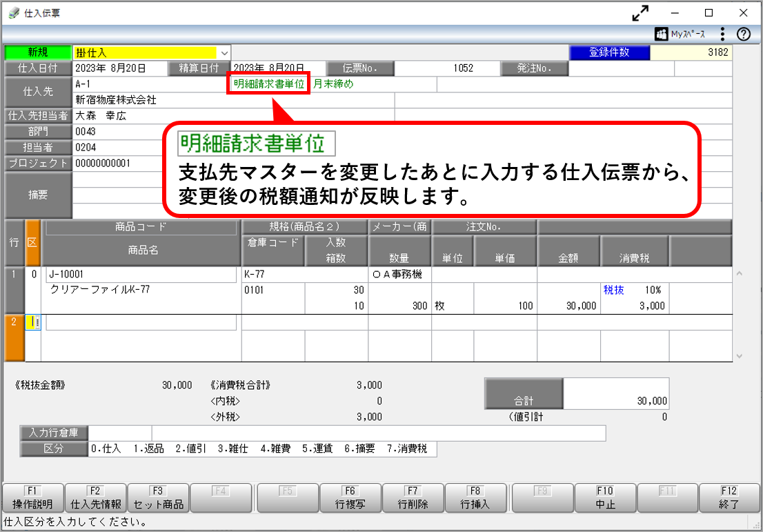Open the help question mark icon
Screen dimensions: 763x532
click(743, 34)
